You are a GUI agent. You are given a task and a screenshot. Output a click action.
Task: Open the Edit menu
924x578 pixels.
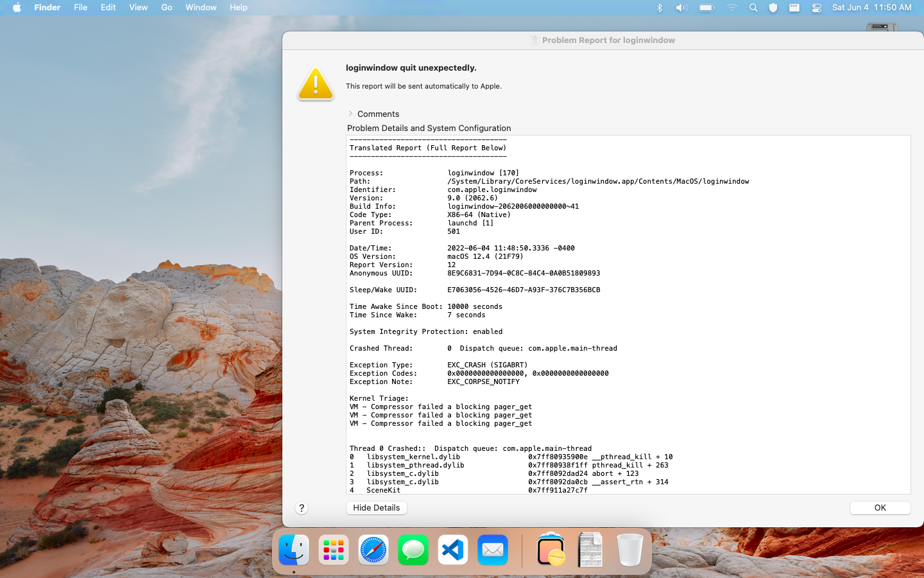[x=108, y=8]
